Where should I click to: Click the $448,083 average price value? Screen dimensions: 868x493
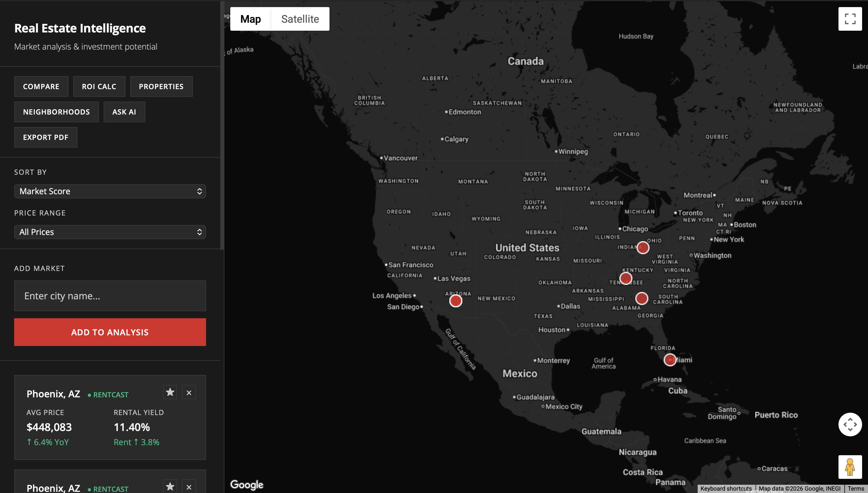coord(49,427)
